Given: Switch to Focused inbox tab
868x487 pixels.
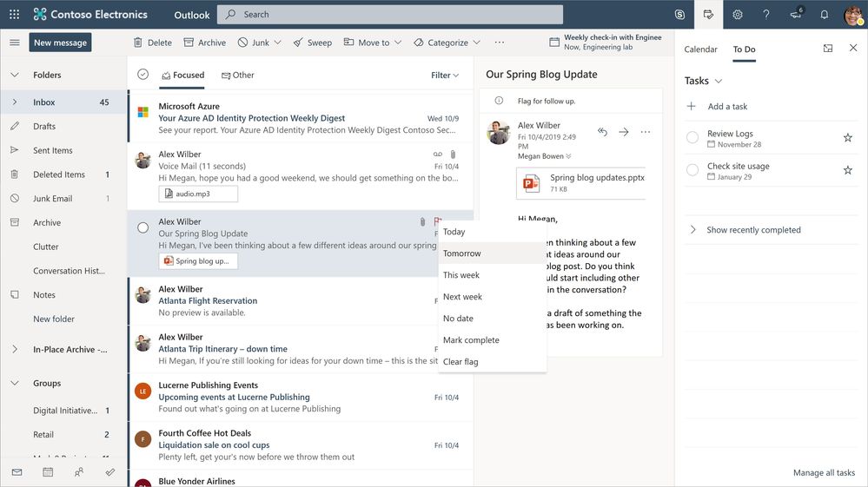Looking at the screenshot, I should [x=182, y=76].
